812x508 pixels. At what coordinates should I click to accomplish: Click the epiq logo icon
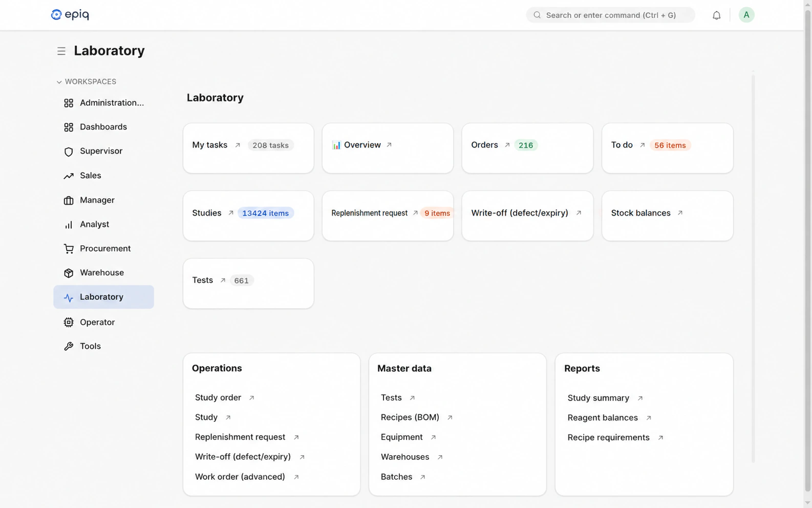(x=56, y=15)
